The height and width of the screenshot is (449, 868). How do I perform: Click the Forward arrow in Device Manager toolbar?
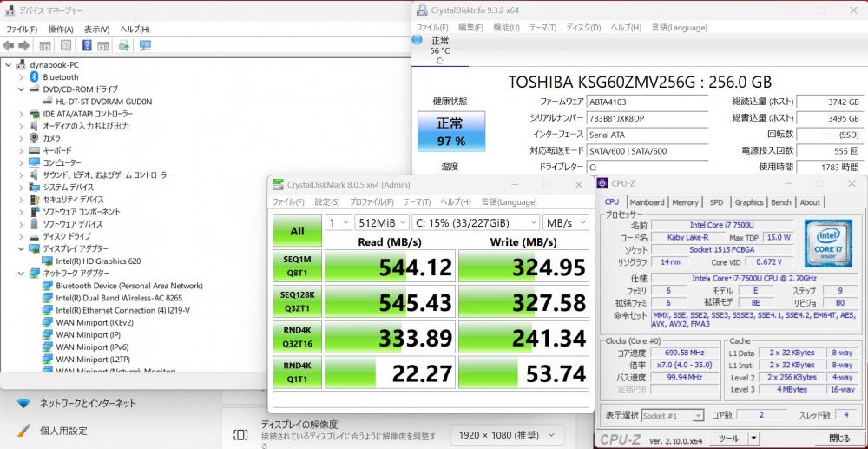[23, 45]
